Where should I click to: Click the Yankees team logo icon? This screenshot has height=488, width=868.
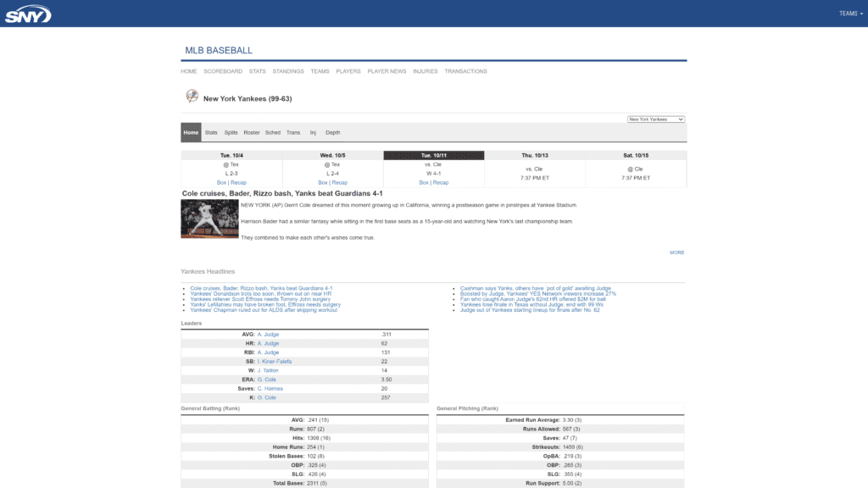click(x=192, y=97)
